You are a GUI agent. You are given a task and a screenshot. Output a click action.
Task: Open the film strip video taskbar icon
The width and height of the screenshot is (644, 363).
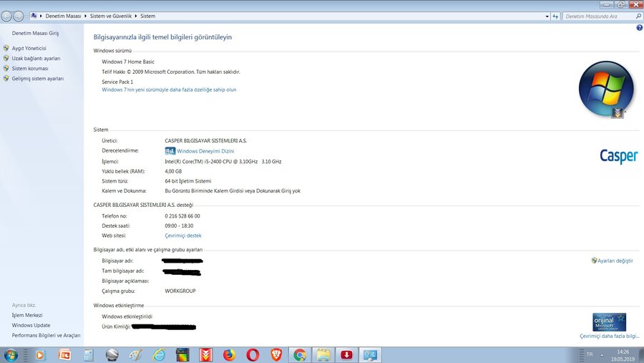(182, 355)
